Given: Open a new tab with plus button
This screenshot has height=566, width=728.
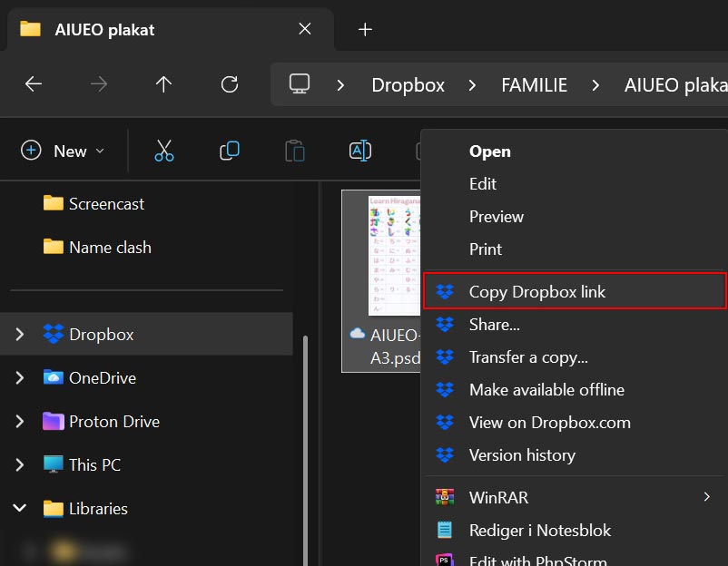Looking at the screenshot, I should coord(365,29).
